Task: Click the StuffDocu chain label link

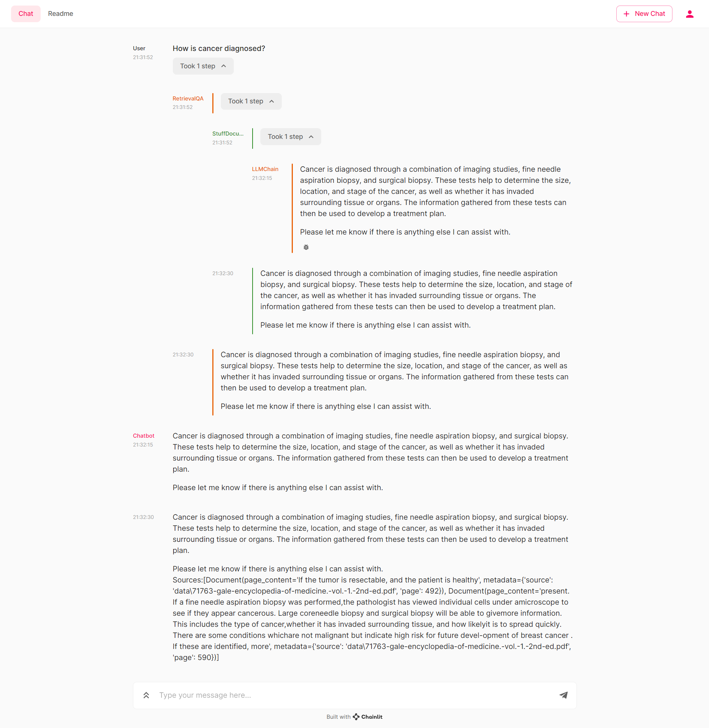Action: coord(227,133)
